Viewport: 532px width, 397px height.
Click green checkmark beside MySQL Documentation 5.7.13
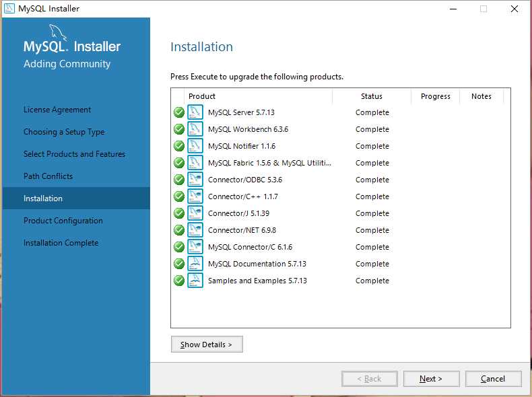click(x=179, y=263)
